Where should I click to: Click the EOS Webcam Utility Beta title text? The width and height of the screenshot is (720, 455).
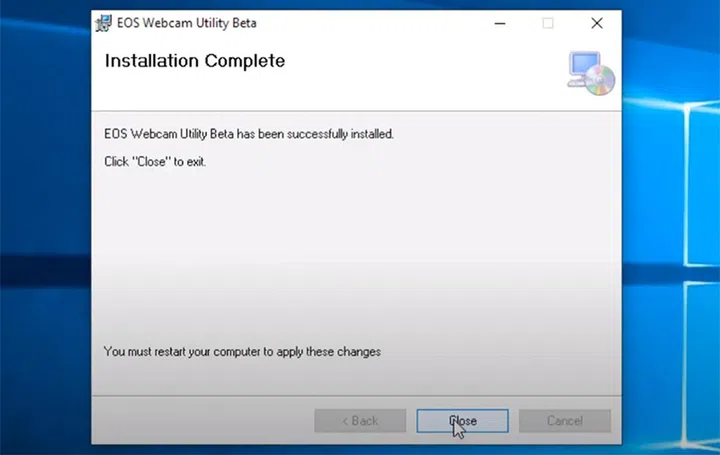click(179, 23)
